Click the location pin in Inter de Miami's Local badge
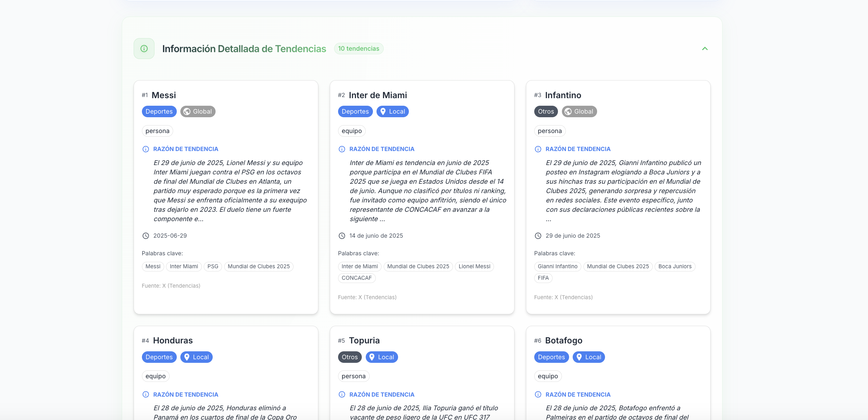 click(383, 111)
